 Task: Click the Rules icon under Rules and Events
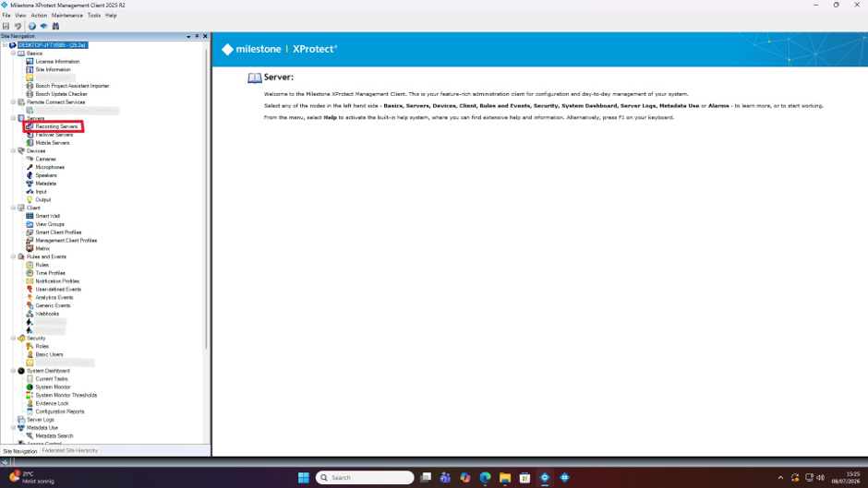pos(30,265)
